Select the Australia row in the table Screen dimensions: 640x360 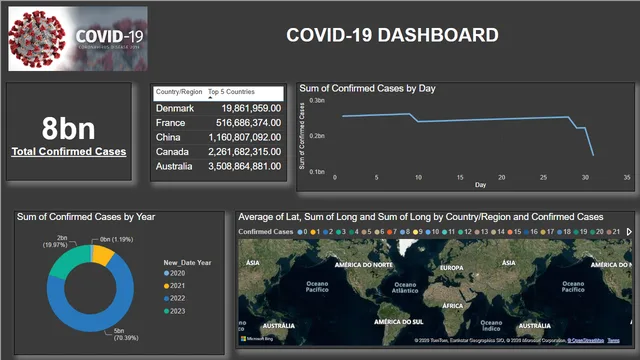(x=218, y=167)
